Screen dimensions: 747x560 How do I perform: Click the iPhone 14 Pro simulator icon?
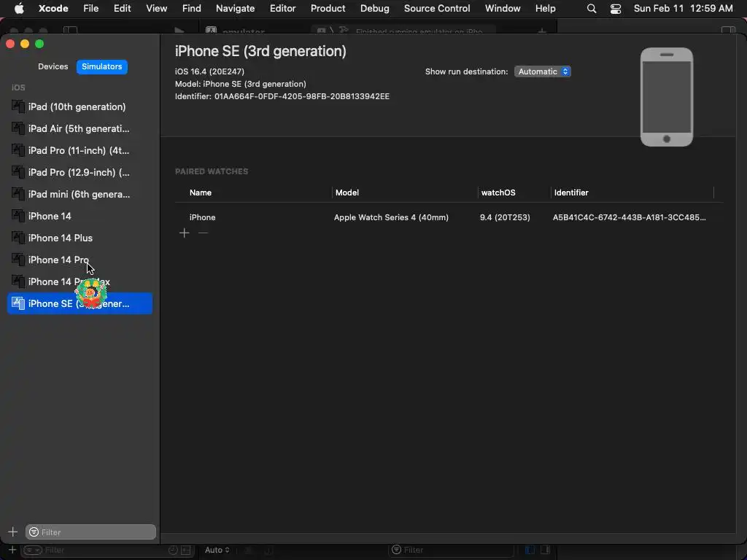(18, 260)
